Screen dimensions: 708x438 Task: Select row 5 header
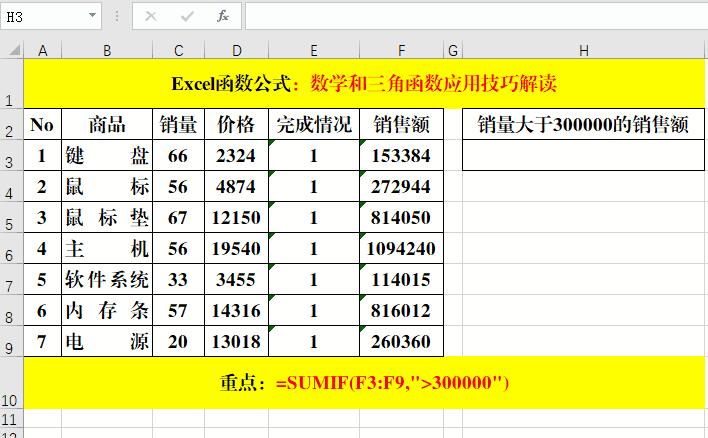point(11,217)
